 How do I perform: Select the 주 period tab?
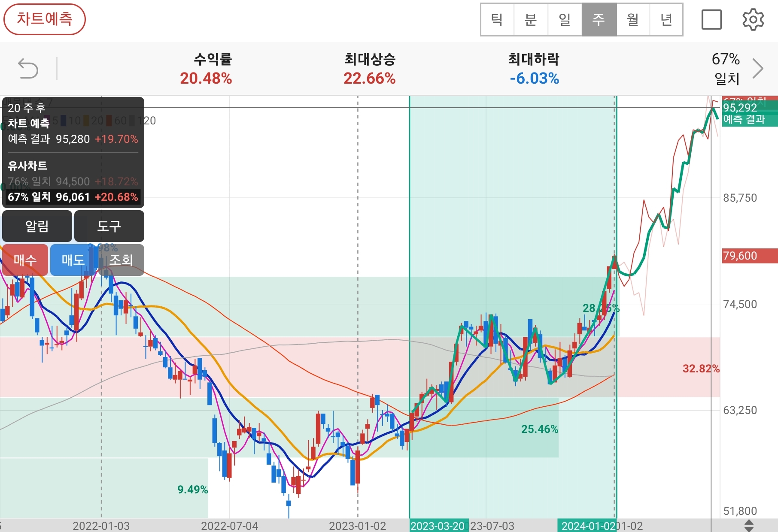tap(599, 20)
